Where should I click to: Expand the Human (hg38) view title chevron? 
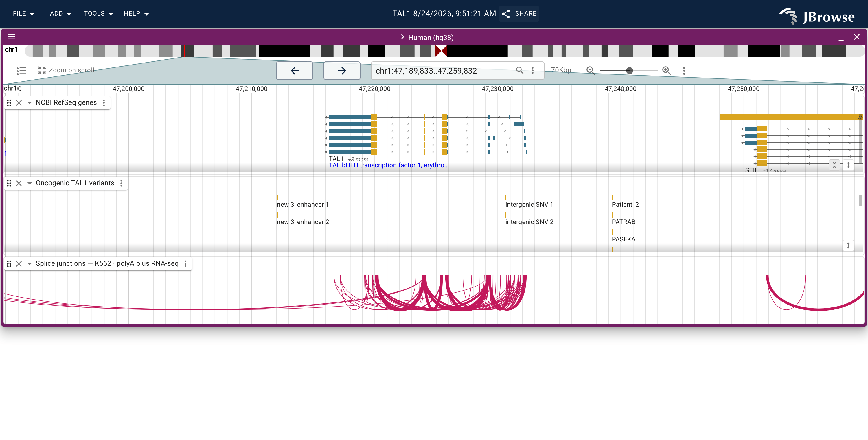(x=402, y=37)
